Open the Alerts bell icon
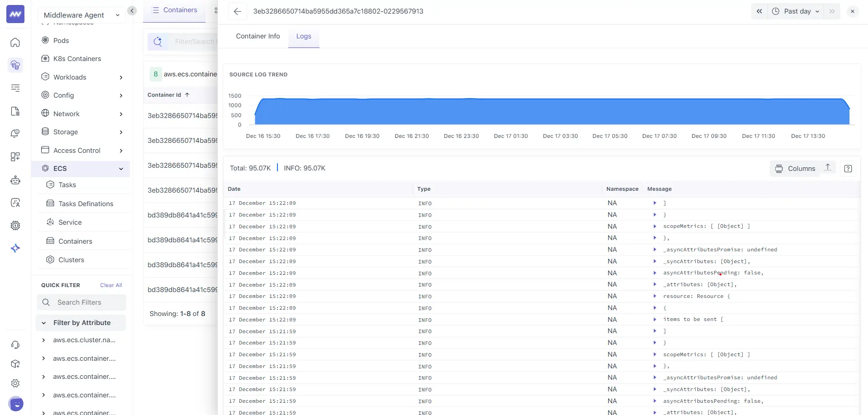868x415 pixels. point(15,133)
